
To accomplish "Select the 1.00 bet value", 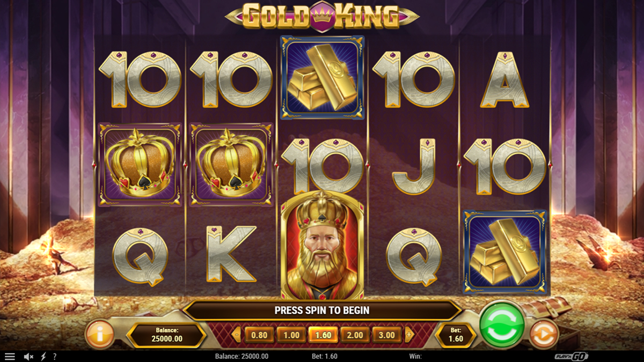I will pyautogui.click(x=291, y=335).
